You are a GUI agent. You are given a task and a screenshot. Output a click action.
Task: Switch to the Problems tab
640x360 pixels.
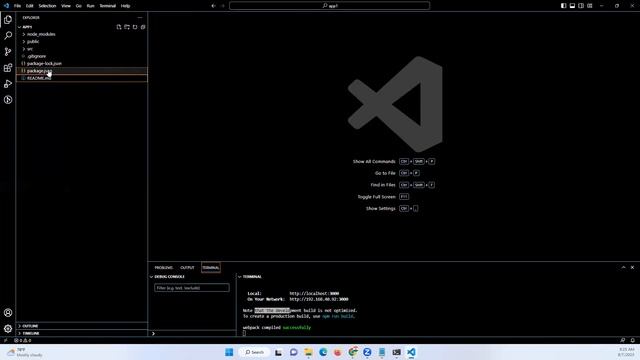[164, 268]
